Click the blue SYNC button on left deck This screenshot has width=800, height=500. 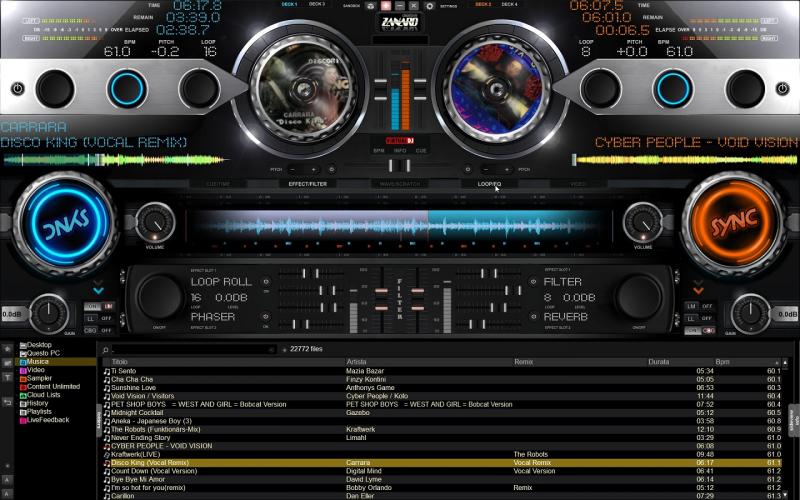(65, 224)
